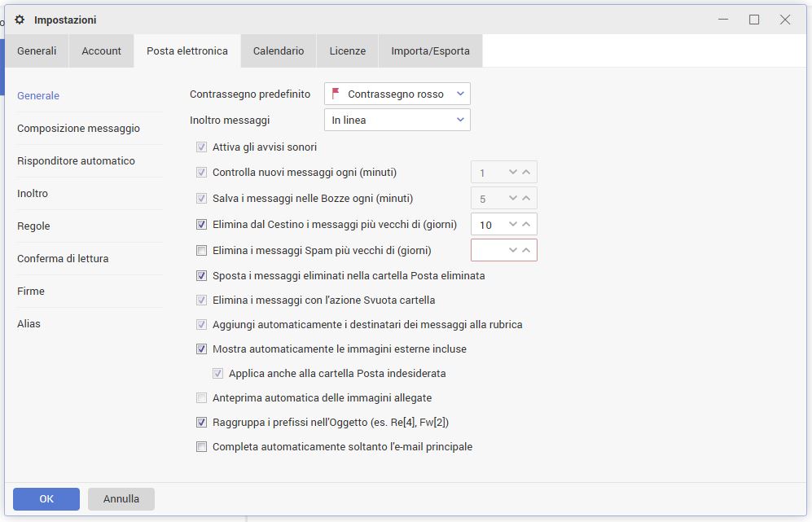Viewport: 812px width, 522px height.
Task: Maximize the Impostazioni window
Action: point(754,20)
